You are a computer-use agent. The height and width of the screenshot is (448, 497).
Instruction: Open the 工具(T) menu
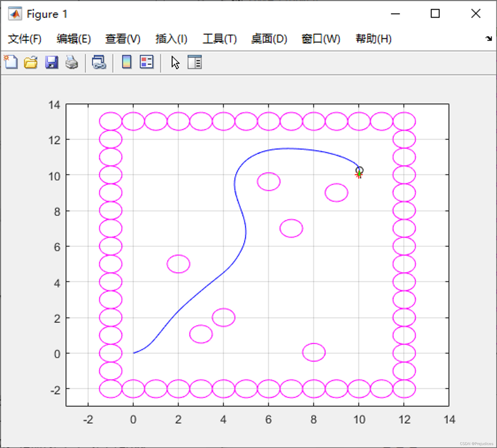click(x=220, y=39)
